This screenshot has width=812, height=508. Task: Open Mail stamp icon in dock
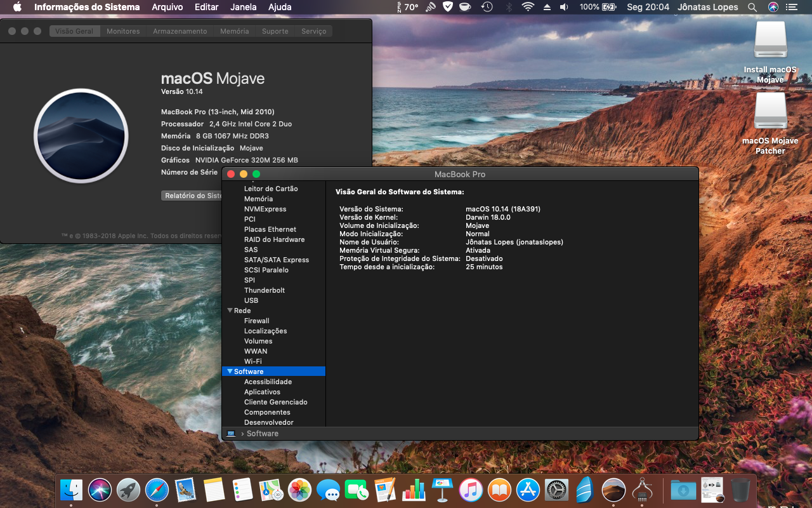pos(185,490)
